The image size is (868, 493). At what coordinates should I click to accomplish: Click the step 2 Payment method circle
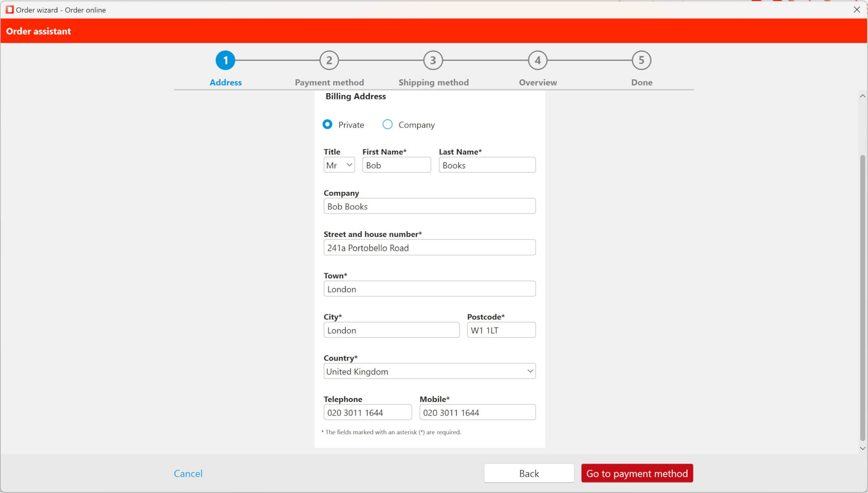[329, 60]
